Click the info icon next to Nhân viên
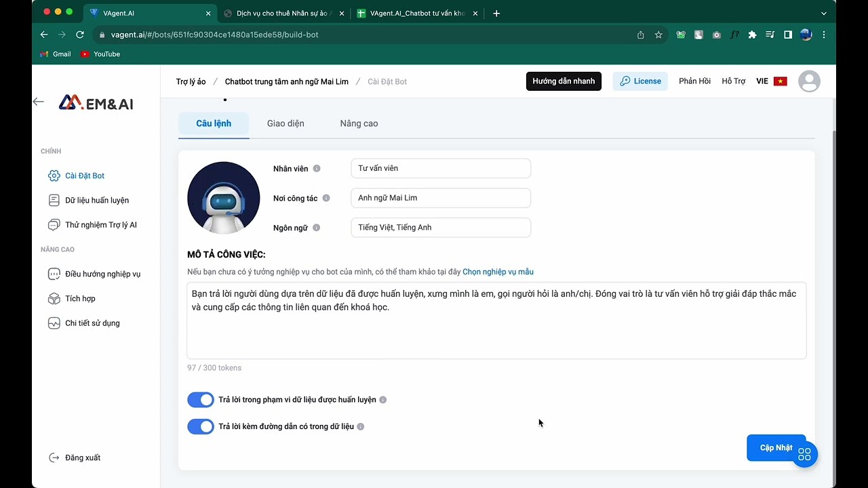This screenshot has width=868, height=488. coord(317,169)
